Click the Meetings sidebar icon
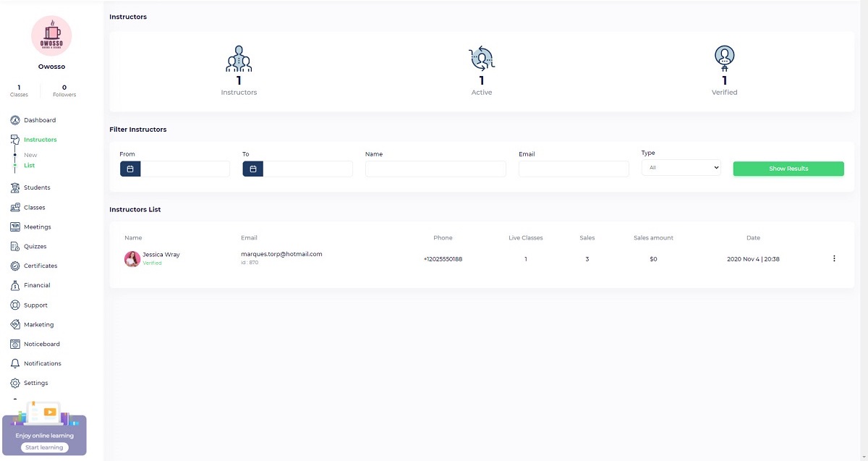 click(15, 227)
